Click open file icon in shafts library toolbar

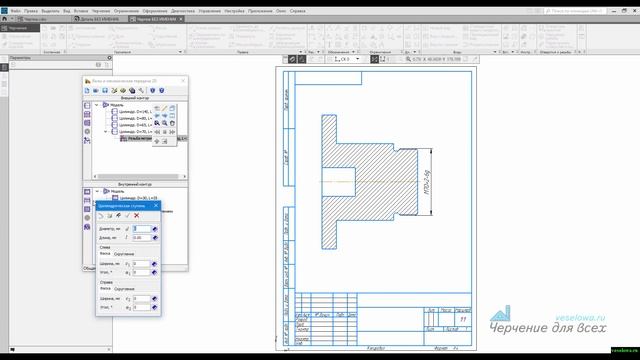(x=96, y=90)
